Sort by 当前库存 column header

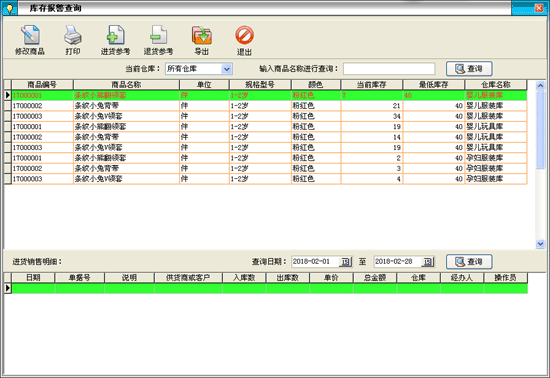click(371, 85)
